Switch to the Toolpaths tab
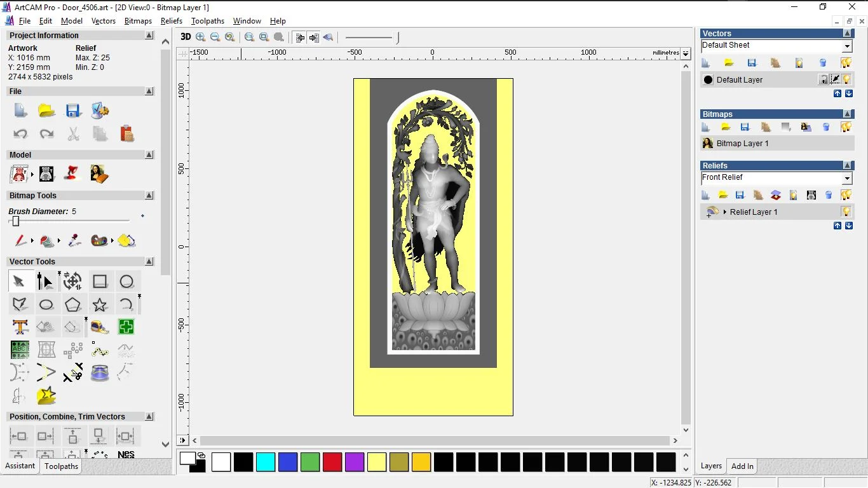 coord(61,466)
